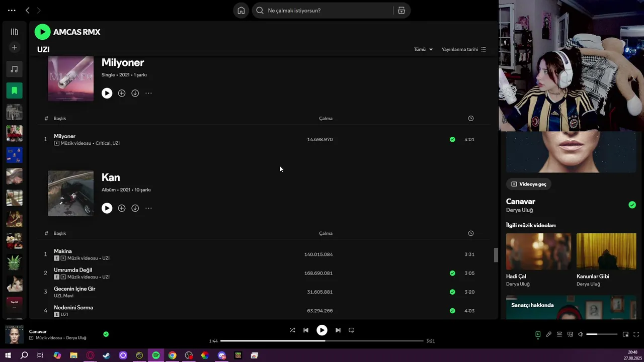Open the play queue icon
This screenshot has width=644, height=362.
559,334
